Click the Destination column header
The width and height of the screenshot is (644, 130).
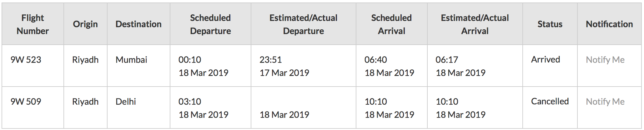(x=138, y=24)
